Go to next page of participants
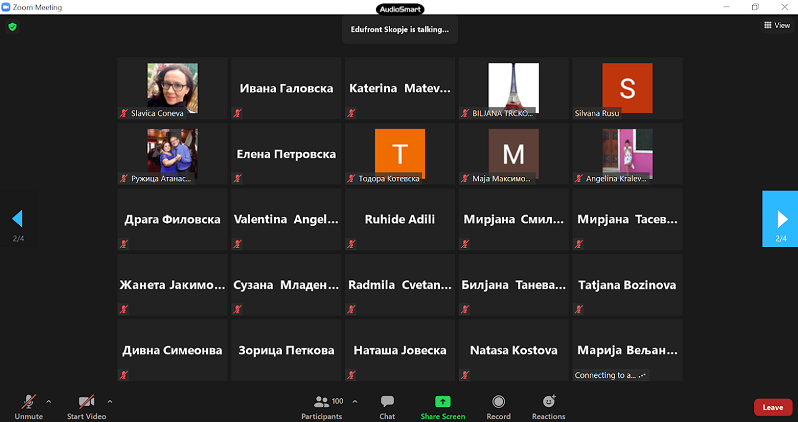 (x=780, y=218)
